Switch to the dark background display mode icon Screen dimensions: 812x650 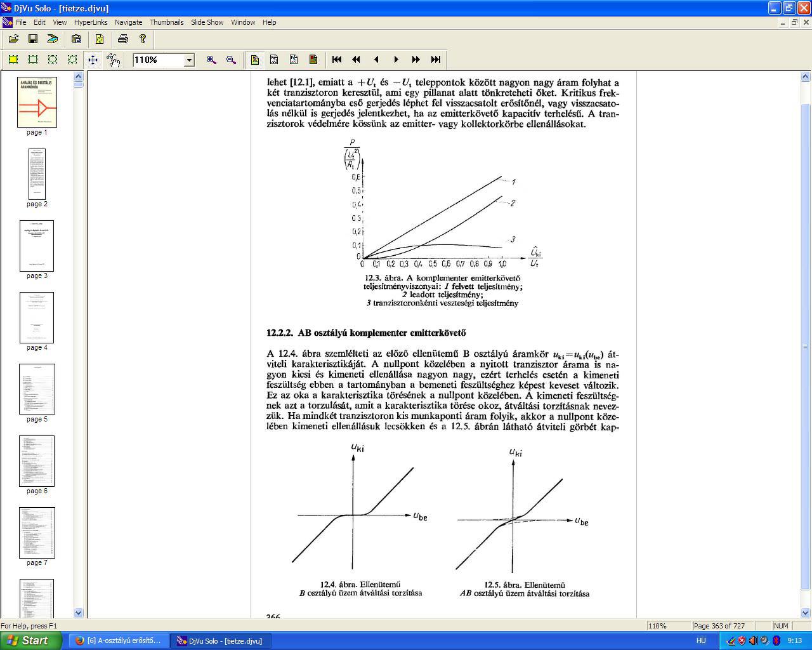click(313, 60)
